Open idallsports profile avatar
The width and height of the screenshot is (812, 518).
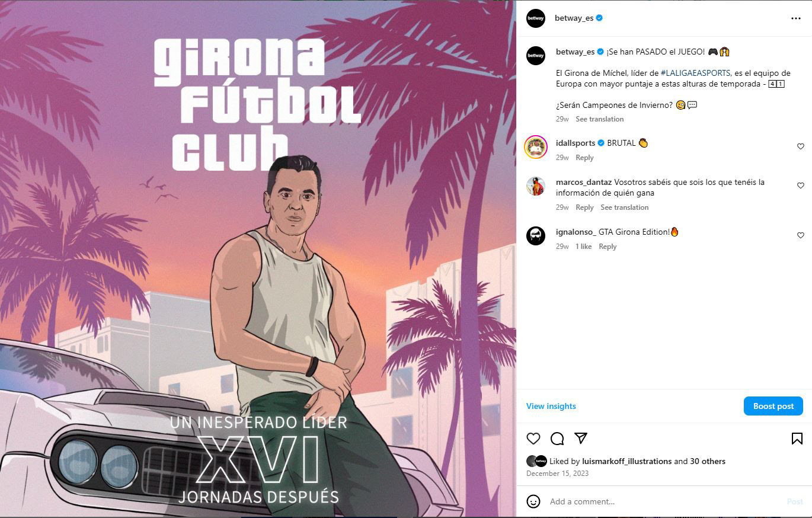point(536,147)
